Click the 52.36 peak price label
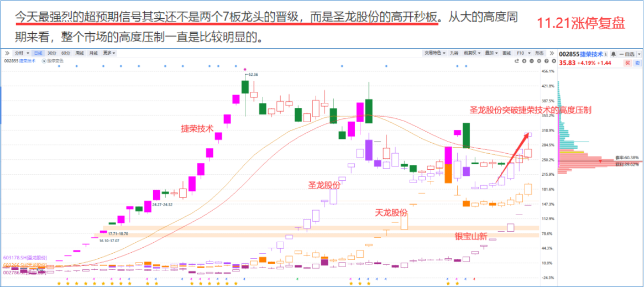This screenshot has height=287, width=644. pos(254,75)
